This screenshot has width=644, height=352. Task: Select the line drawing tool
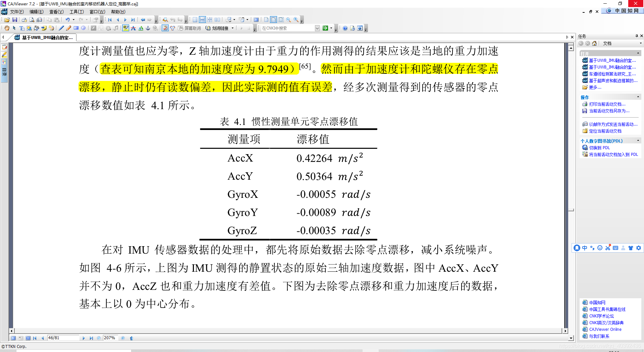click(x=61, y=28)
